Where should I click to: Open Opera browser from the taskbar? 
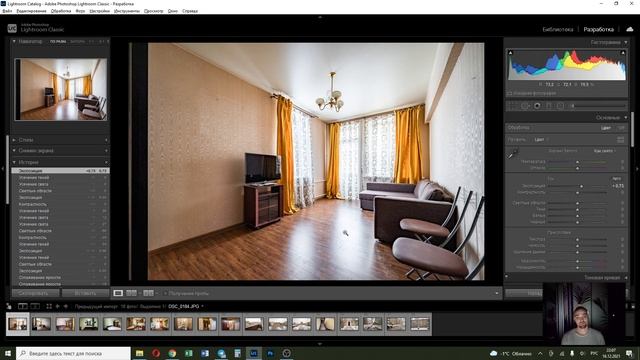(x=156, y=353)
